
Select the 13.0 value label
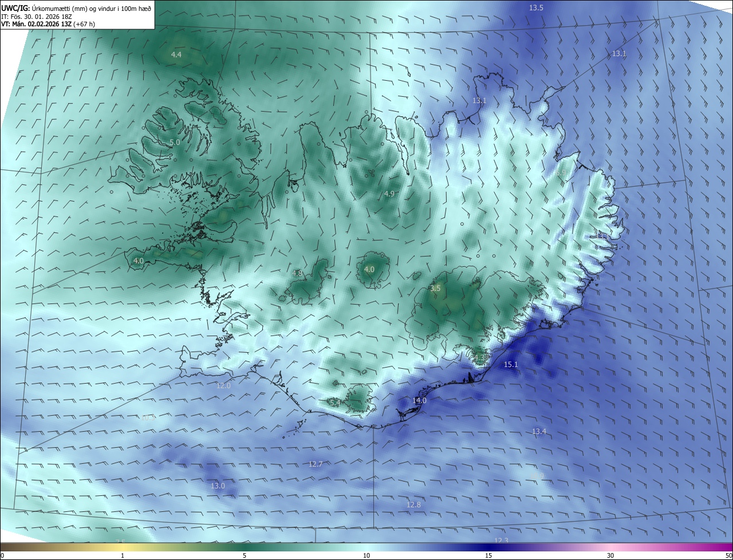tap(218, 486)
